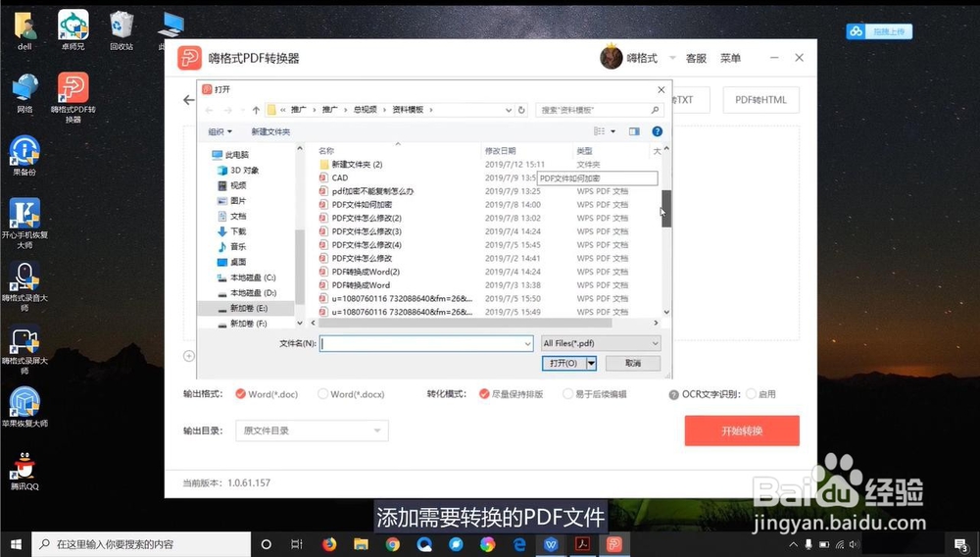Launch Google Chrome from the taskbar
The image size is (980, 557).
393,544
